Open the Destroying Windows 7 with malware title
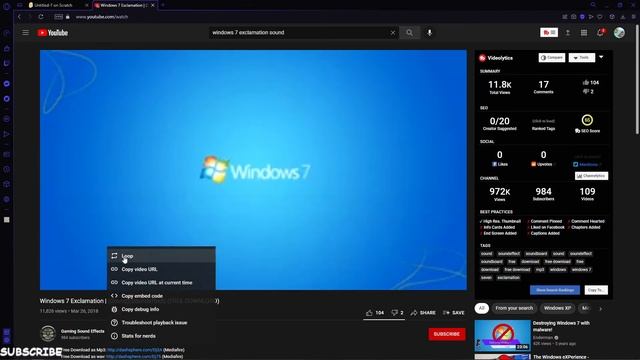 pos(561,326)
